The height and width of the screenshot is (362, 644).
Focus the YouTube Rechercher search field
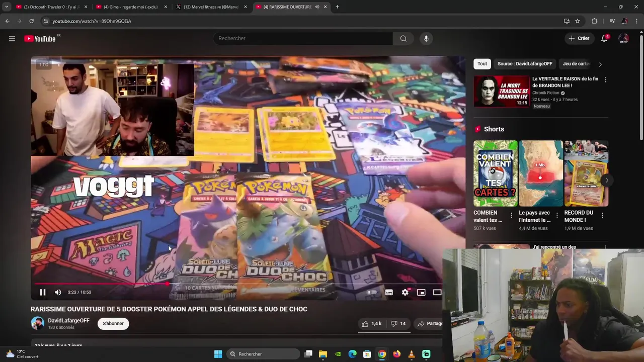tap(303, 38)
